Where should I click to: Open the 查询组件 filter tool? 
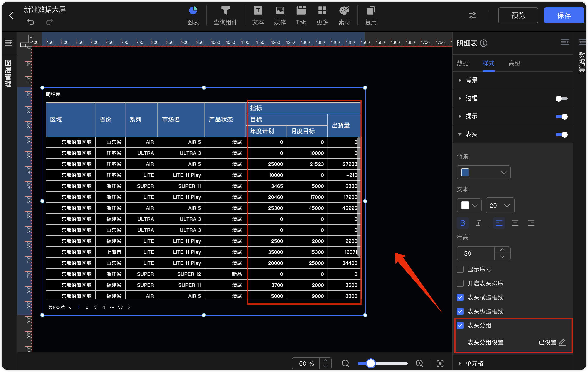coord(225,16)
